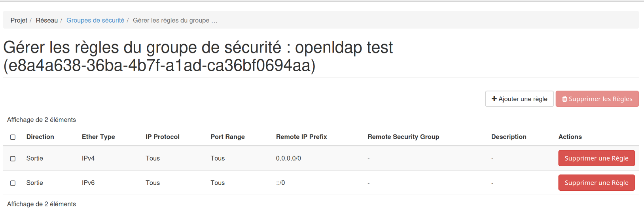Click the trash icon on Supprimer les Règles
The image size is (644, 218).
click(x=564, y=99)
